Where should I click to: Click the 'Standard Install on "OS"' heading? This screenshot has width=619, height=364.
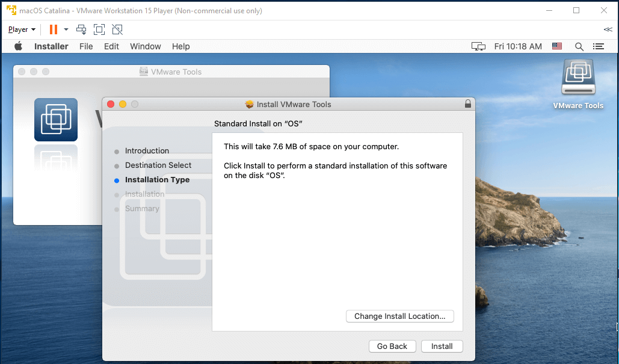click(x=258, y=123)
